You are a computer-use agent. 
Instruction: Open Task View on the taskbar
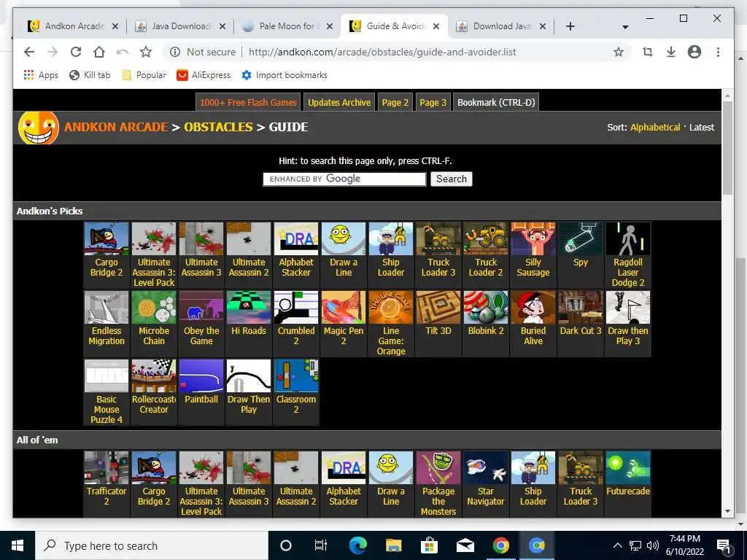click(x=321, y=545)
